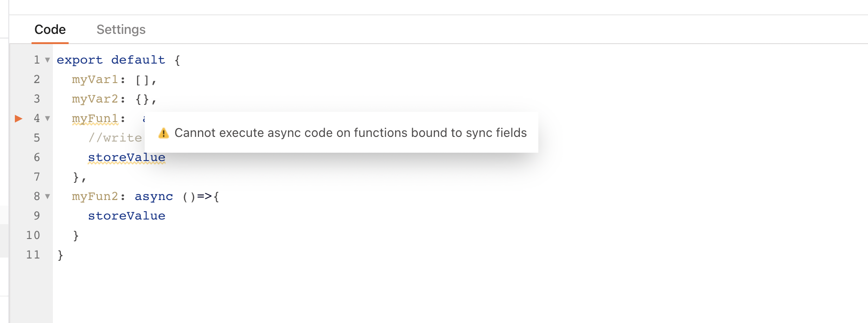The width and height of the screenshot is (868, 323).
Task: Select line number 7 in the gutter
Action: click(37, 177)
